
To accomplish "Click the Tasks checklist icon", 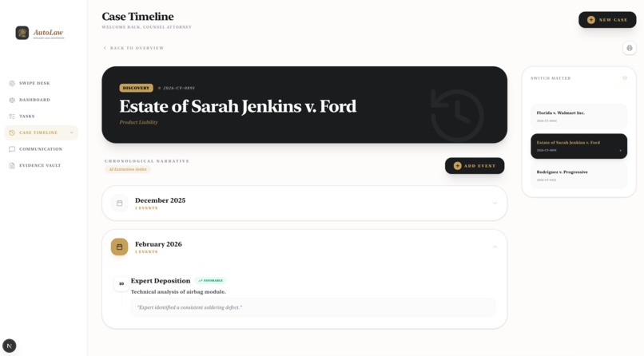I will tap(12, 116).
